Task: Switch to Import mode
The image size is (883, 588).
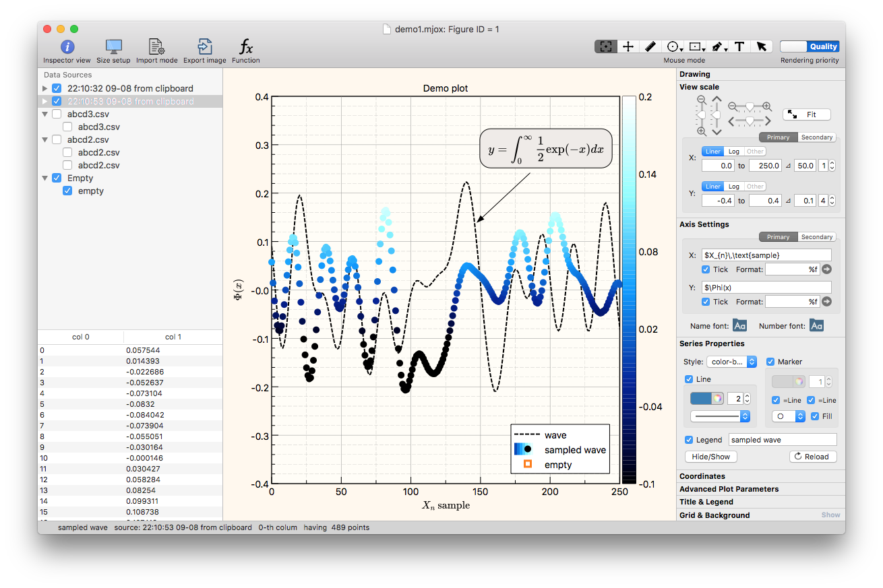Action: (156, 51)
